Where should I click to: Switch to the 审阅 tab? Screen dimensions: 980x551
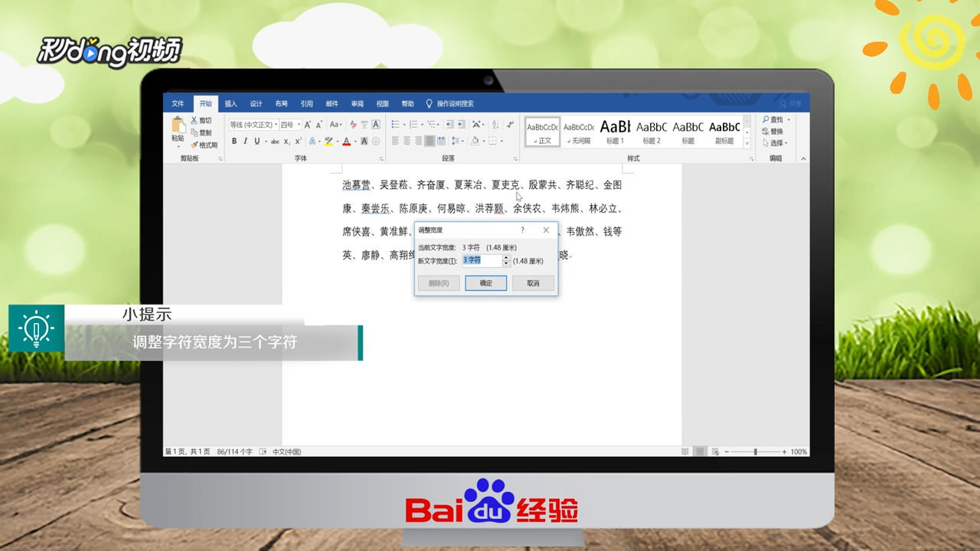(357, 103)
